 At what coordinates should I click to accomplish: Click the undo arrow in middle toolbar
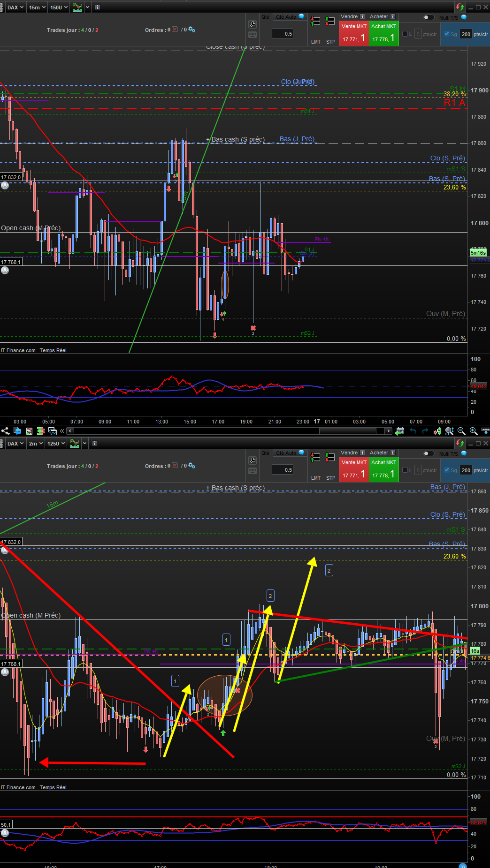[x=413, y=431]
